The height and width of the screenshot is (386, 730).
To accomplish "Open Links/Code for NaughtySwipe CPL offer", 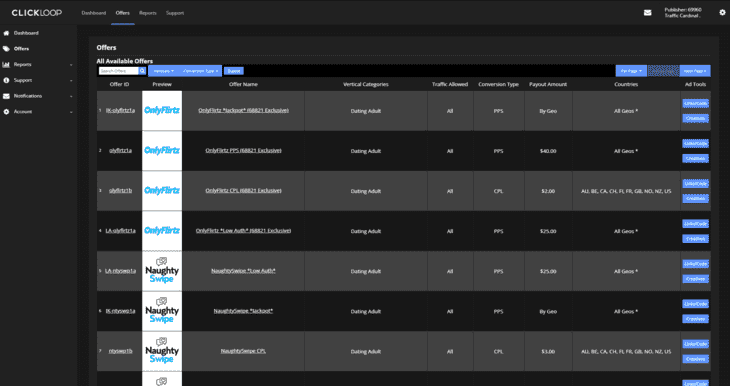I will [696, 344].
